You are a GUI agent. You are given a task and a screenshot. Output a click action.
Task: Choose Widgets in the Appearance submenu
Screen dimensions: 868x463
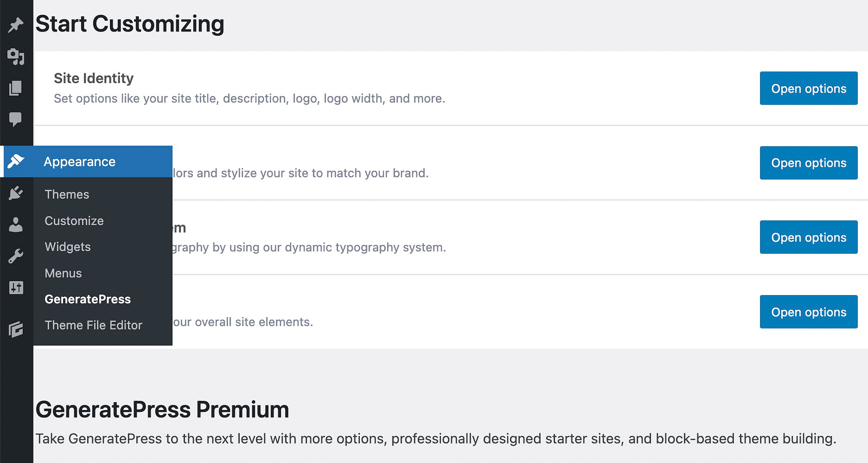point(68,247)
